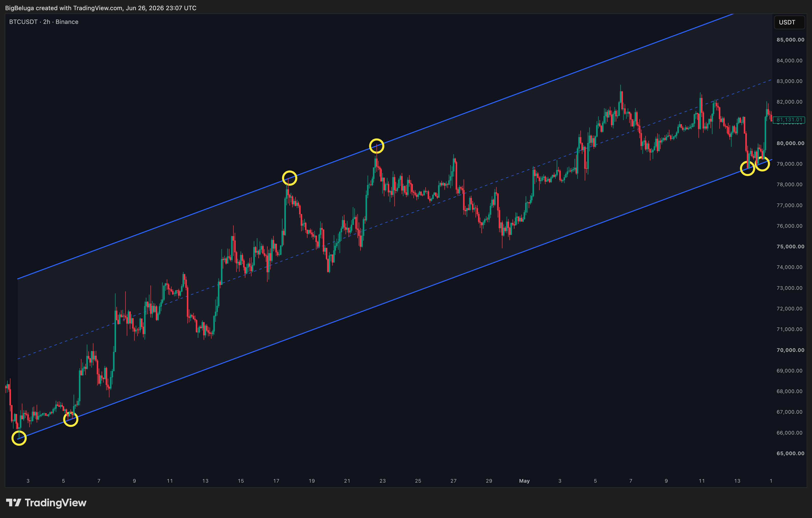This screenshot has width=812, height=518.
Task: Click the 83,000.00 price axis label
Action: click(789, 81)
